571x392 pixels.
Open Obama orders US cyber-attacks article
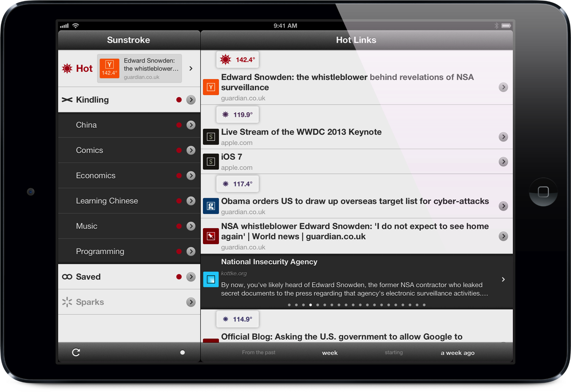355,201
